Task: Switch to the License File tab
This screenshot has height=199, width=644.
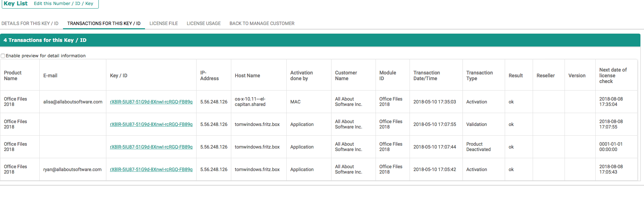Action: (x=164, y=24)
